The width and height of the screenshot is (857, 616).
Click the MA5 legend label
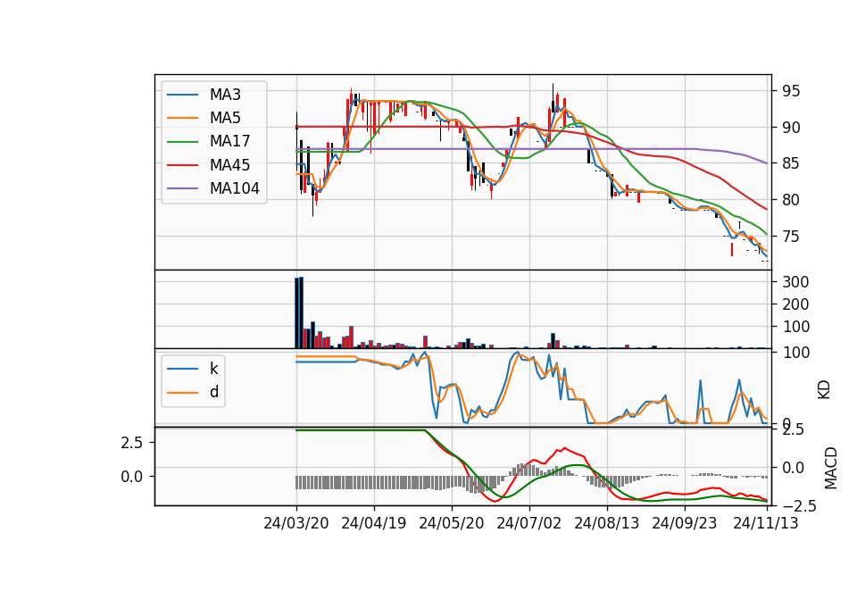(x=225, y=118)
